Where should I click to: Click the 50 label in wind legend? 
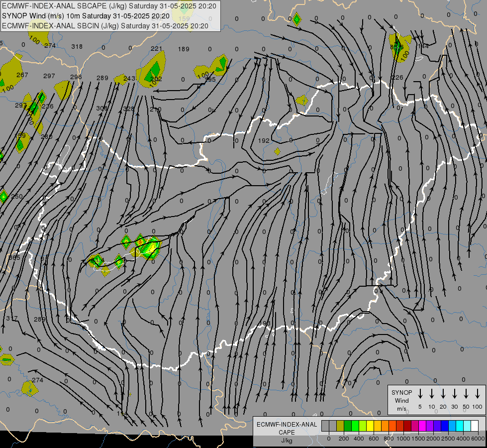466,407
